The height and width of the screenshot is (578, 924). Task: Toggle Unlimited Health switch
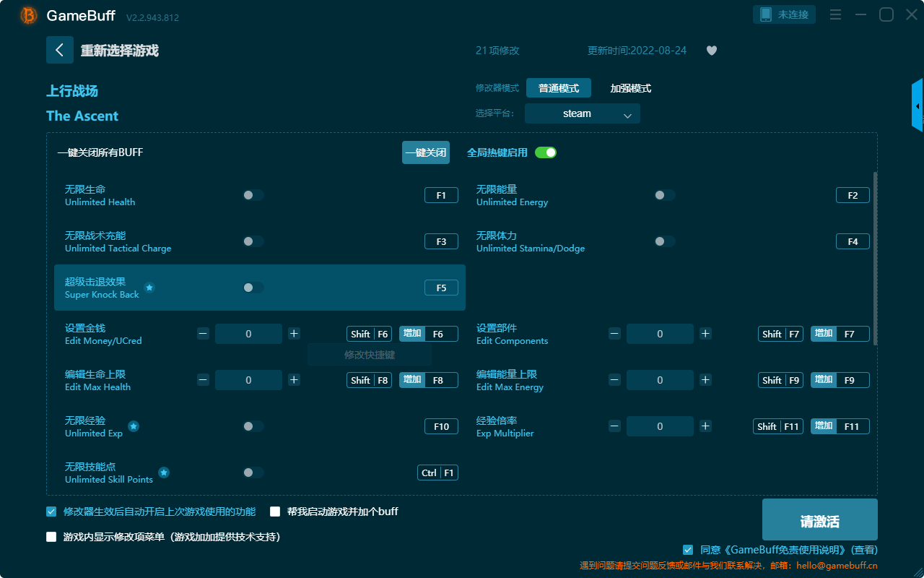pos(253,195)
